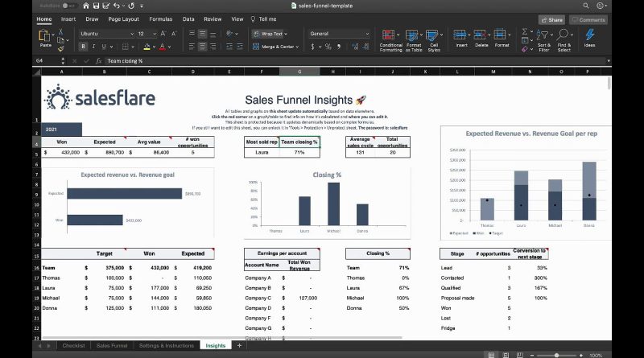Open Find & Select

(x=564, y=40)
